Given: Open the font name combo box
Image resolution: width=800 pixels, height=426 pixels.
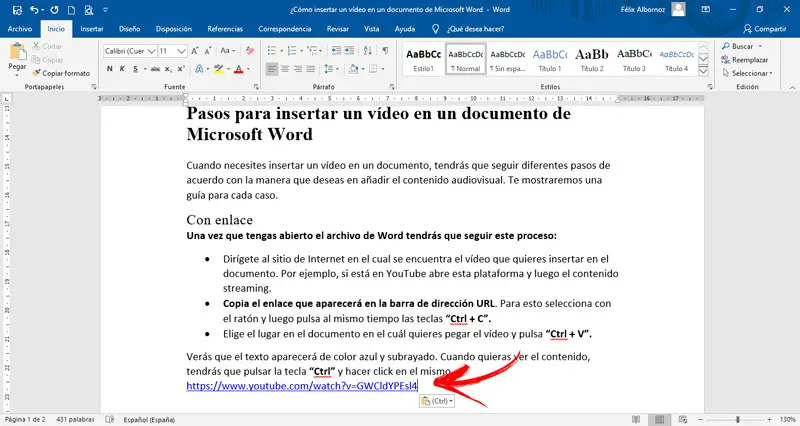Looking at the screenshot, I should point(130,51).
